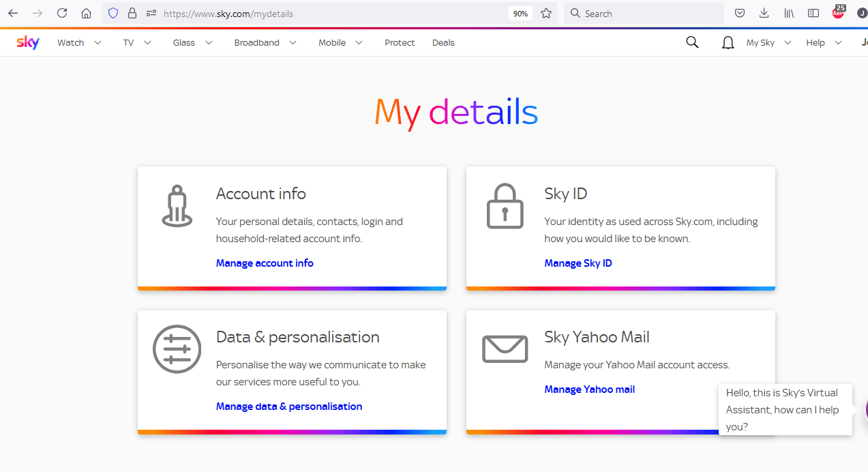Screen dimensions: 868x472
Task: Select Protect in the navigation menu
Action: [400, 42]
